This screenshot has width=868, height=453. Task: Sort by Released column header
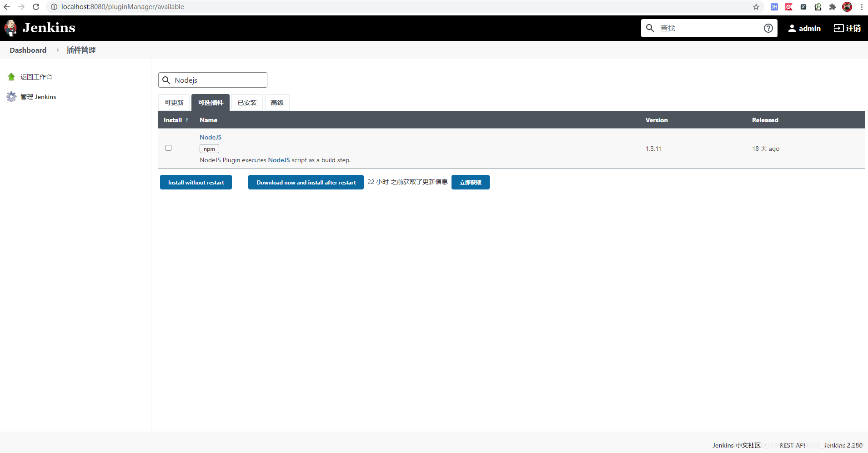(x=765, y=120)
